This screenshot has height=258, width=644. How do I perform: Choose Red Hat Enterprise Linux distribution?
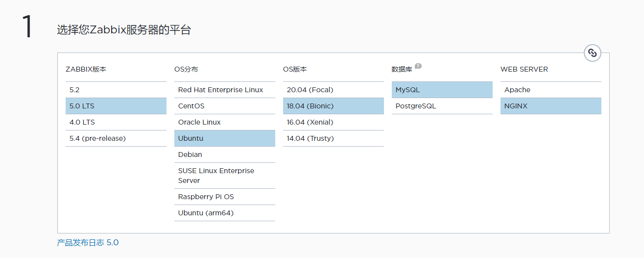[x=224, y=90]
